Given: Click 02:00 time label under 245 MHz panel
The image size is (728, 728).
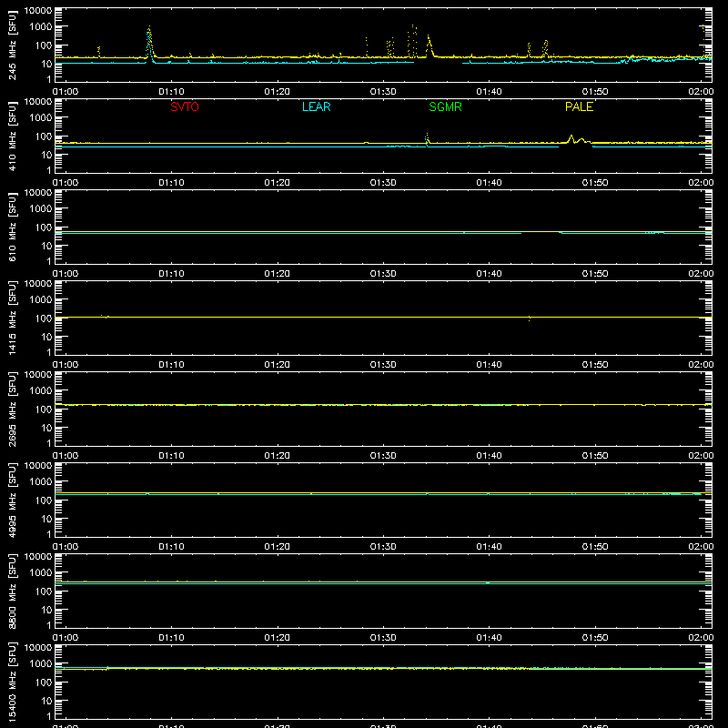Looking at the screenshot, I should click(701, 92).
